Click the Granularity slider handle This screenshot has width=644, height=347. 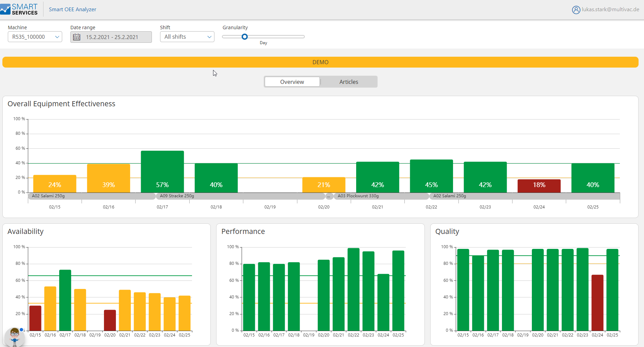[244, 37]
